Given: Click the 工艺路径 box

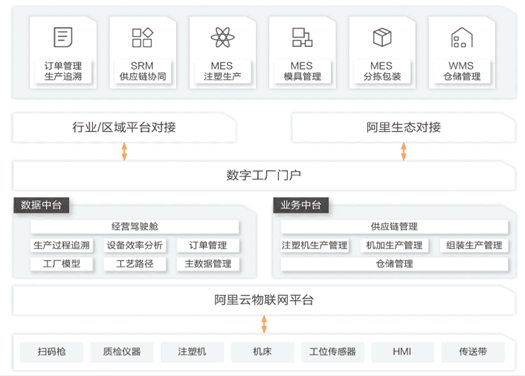Looking at the screenshot, I should (x=135, y=264).
